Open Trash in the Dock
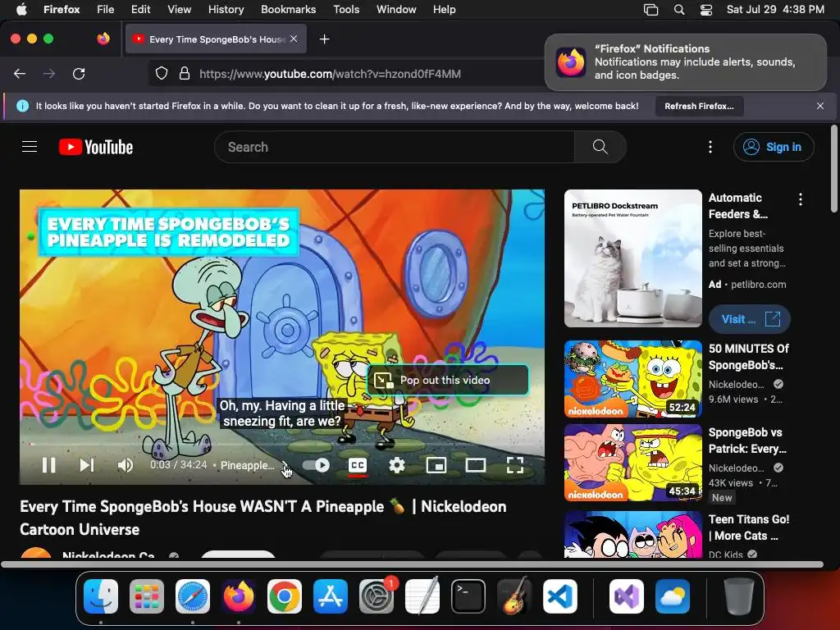The image size is (840, 630). click(x=739, y=596)
